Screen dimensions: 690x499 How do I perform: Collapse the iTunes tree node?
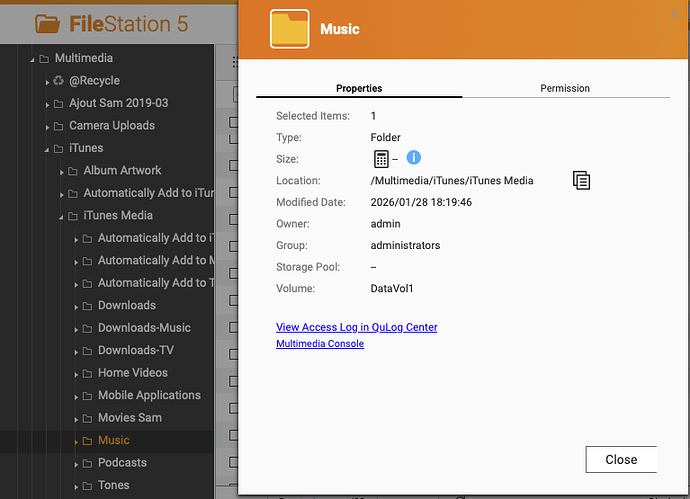[x=47, y=149]
